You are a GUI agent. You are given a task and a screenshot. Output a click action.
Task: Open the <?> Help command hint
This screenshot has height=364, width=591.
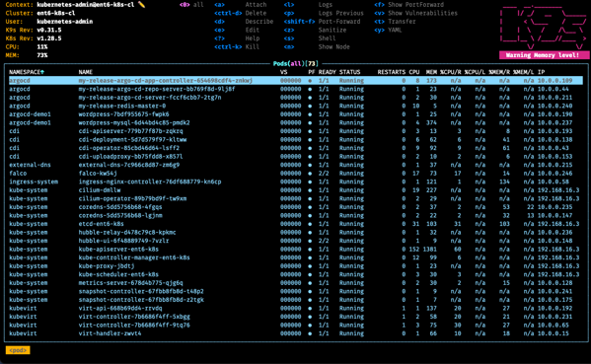coord(237,38)
